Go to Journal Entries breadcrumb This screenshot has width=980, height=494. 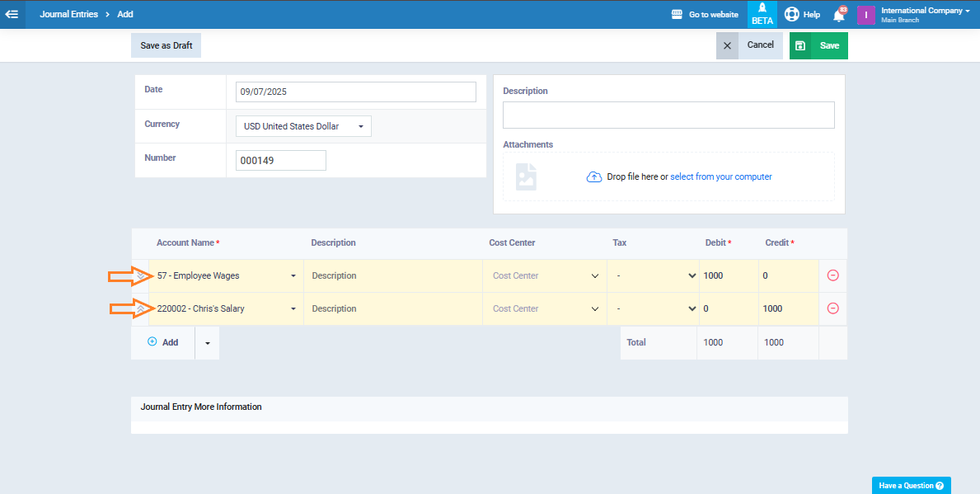pos(68,14)
